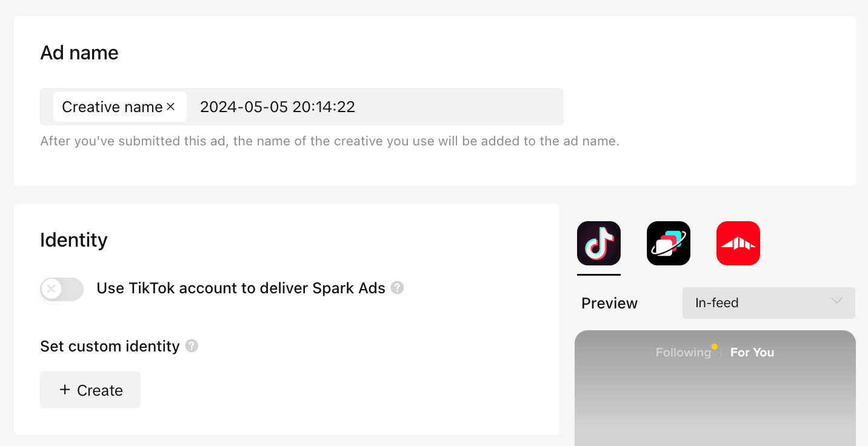This screenshot has width=868, height=446.
Task: Expand the preview type chevron arrow
Action: pyautogui.click(x=837, y=302)
